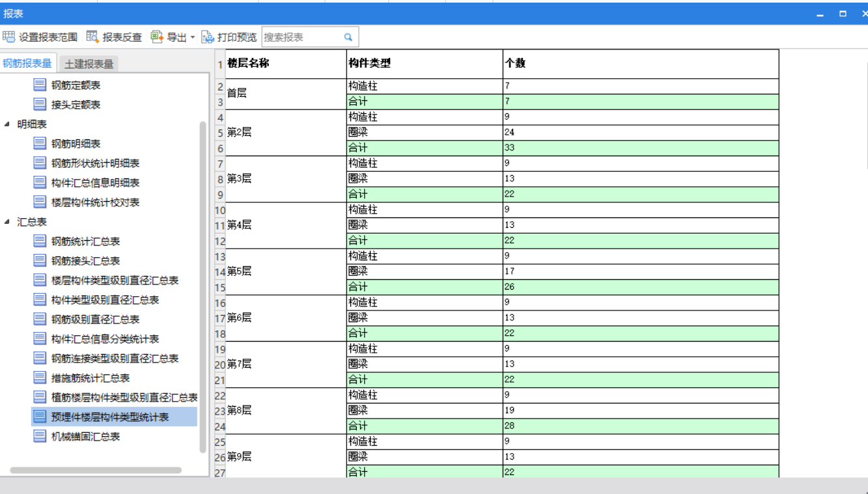This screenshot has height=494, width=868.
Task: Click the 构件类型 column header
Action: point(425,64)
